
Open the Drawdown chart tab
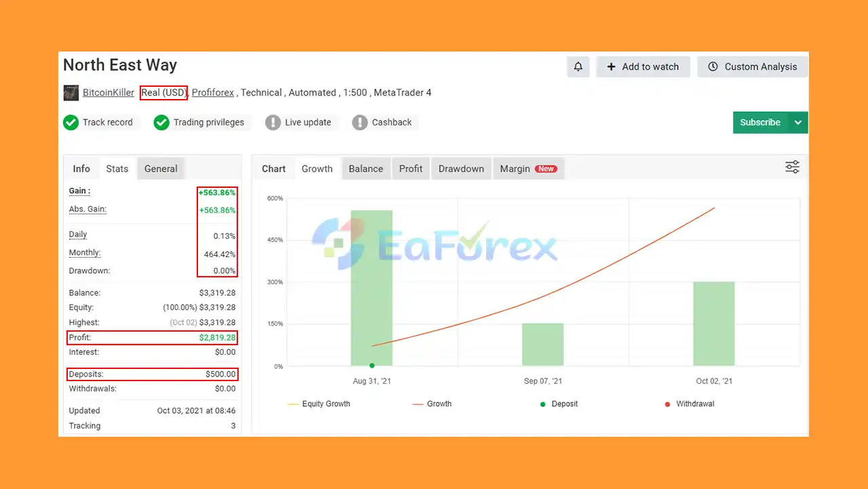(x=461, y=169)
